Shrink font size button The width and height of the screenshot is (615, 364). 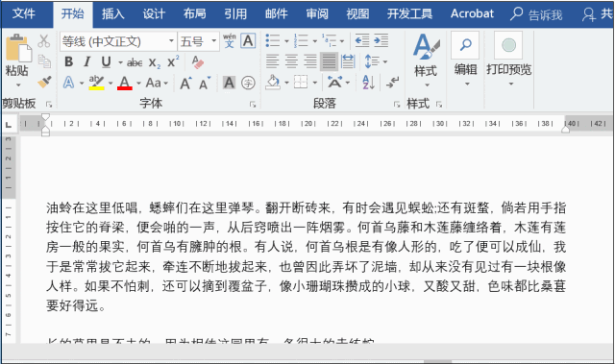coord(205,83)
